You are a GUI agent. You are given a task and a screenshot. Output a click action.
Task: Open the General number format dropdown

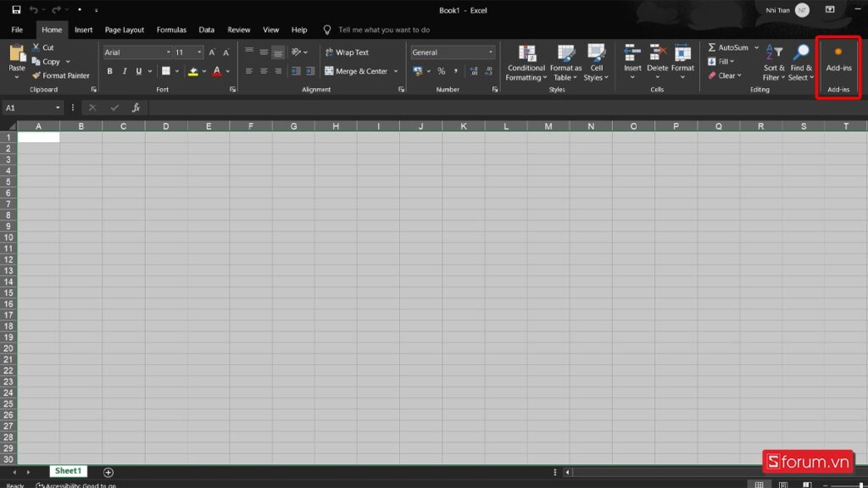491,52
